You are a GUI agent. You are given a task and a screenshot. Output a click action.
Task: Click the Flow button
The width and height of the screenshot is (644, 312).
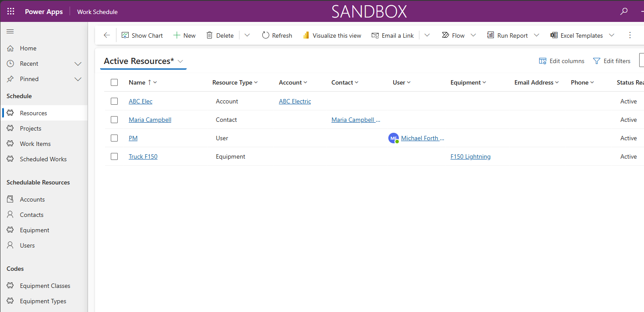453,35
